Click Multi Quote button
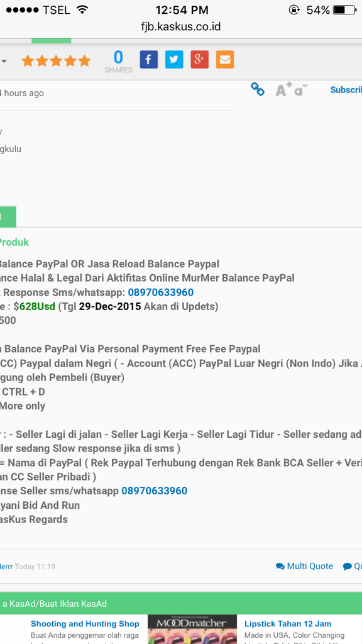 click(304, 567)
